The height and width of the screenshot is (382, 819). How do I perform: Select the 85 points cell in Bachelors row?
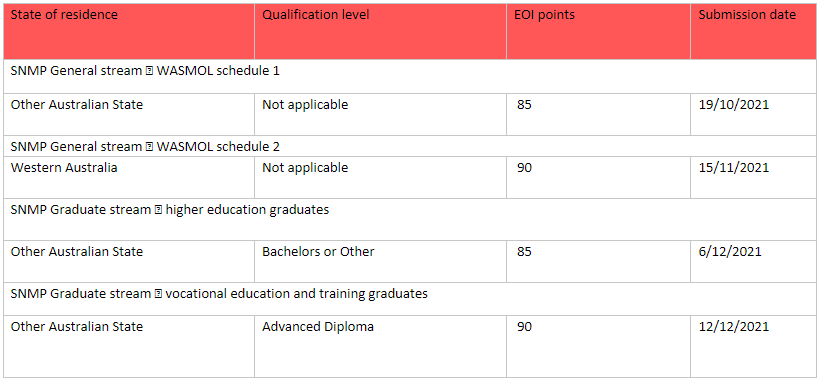(598, 261)
